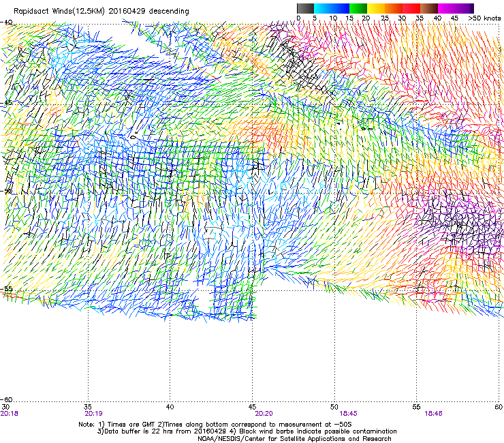Screen dimensions: 504x443
Task: Click latitude label -45 on left axis
Action: 6,103
